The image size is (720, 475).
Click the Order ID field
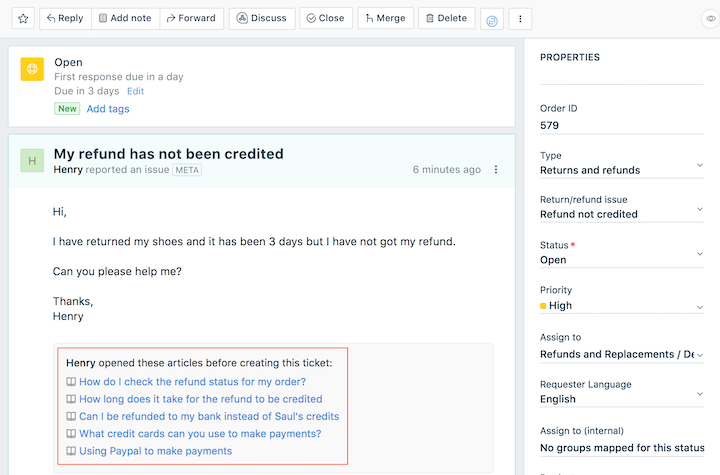622,125
